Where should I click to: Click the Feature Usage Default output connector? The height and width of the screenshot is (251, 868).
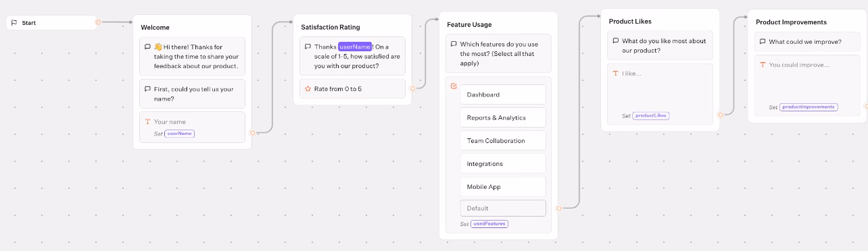point(559,208)
